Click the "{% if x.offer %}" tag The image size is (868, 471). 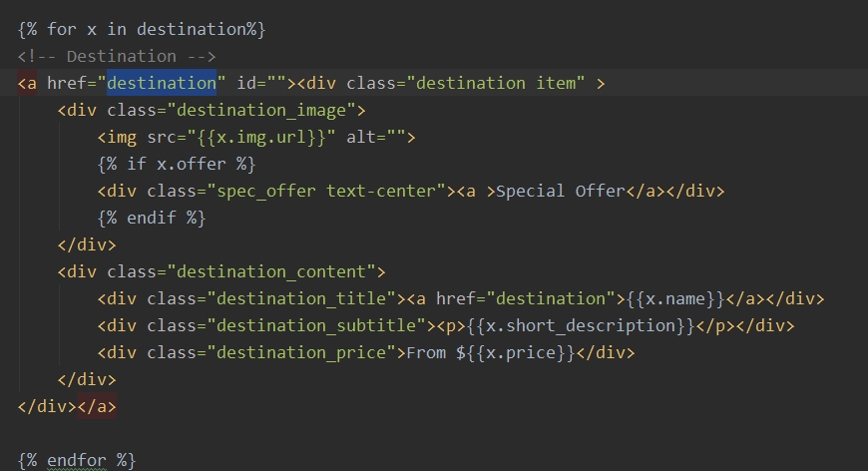coord(177,164)
